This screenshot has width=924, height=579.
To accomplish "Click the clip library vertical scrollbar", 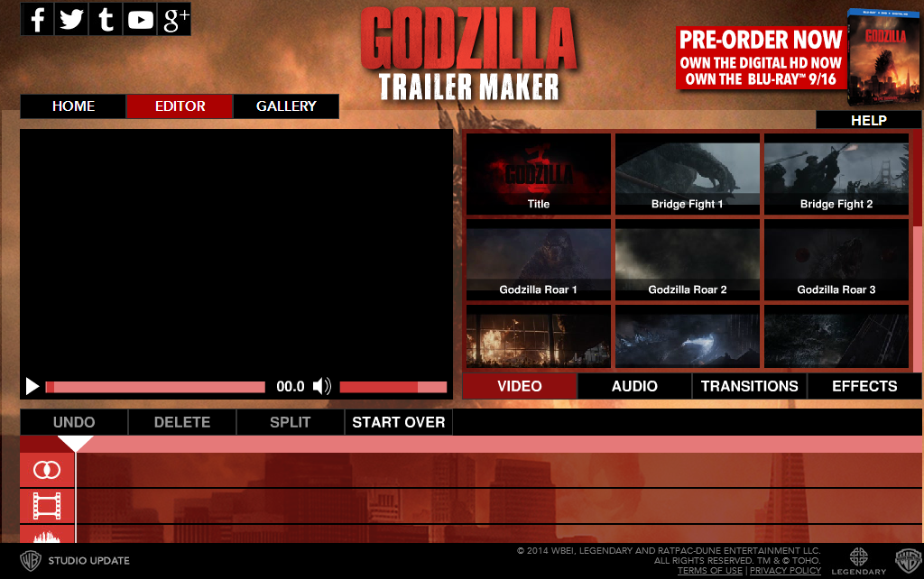I will pos(917,251).
